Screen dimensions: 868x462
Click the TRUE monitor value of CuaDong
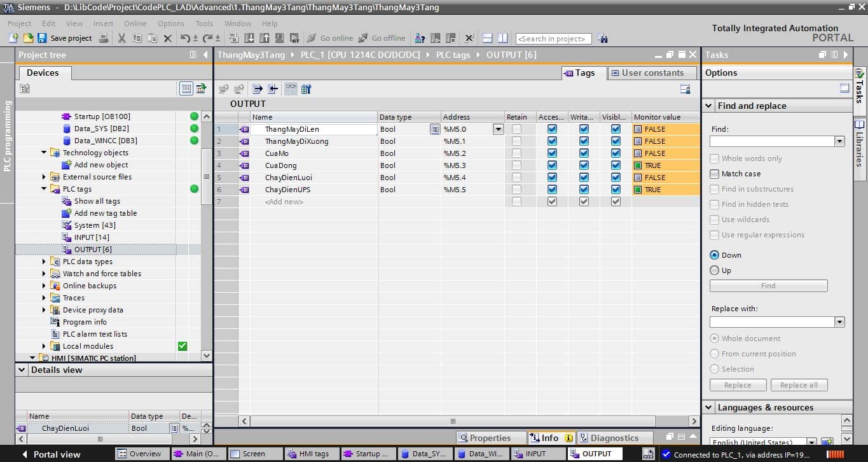[x=666, y=165]
